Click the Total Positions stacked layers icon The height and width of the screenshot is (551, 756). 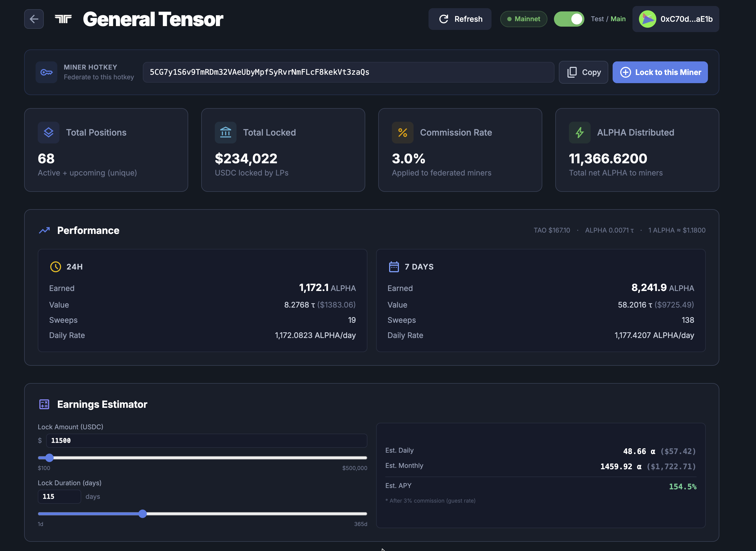tap(48, 132)
